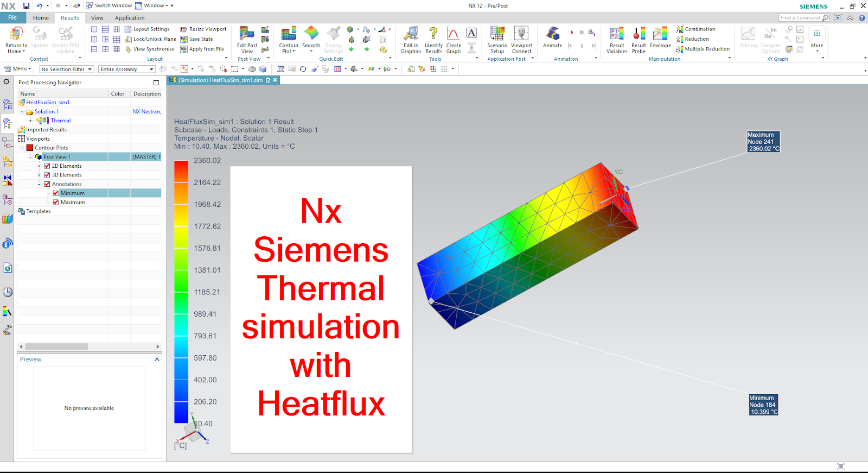Collapse the Preview panel chevron
The image size is (868, 473).
[157, 360]
